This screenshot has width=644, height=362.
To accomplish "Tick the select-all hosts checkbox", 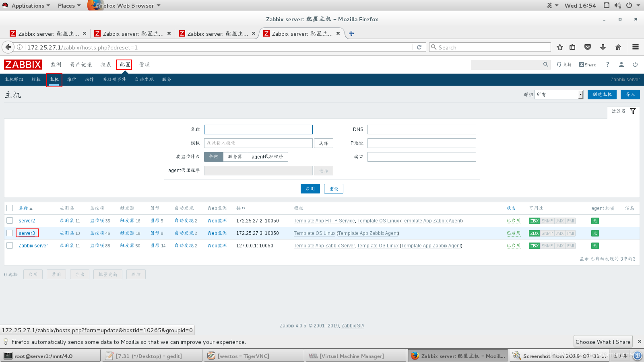I will 10,208.
